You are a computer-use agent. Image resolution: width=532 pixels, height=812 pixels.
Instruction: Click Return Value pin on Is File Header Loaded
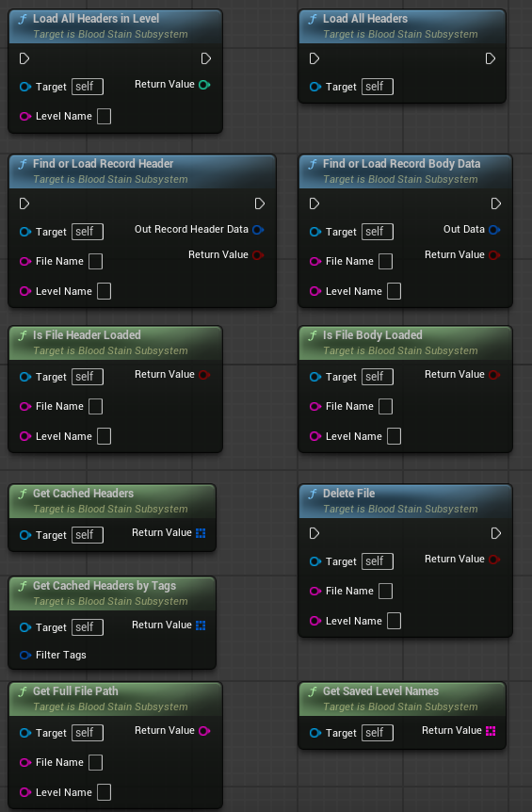click(204, 374)
